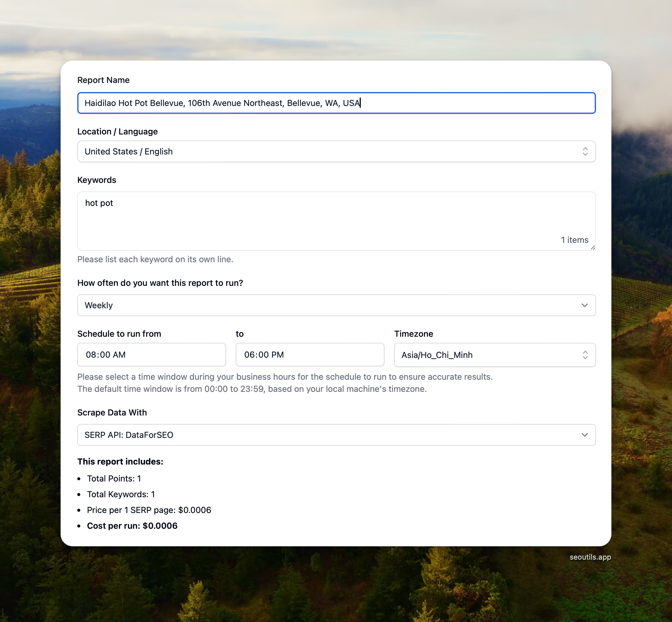672x622 pixels.
Task: Select the hour in the 08:00 AM field
Action: pyautogui.click(x=91, y=355)
